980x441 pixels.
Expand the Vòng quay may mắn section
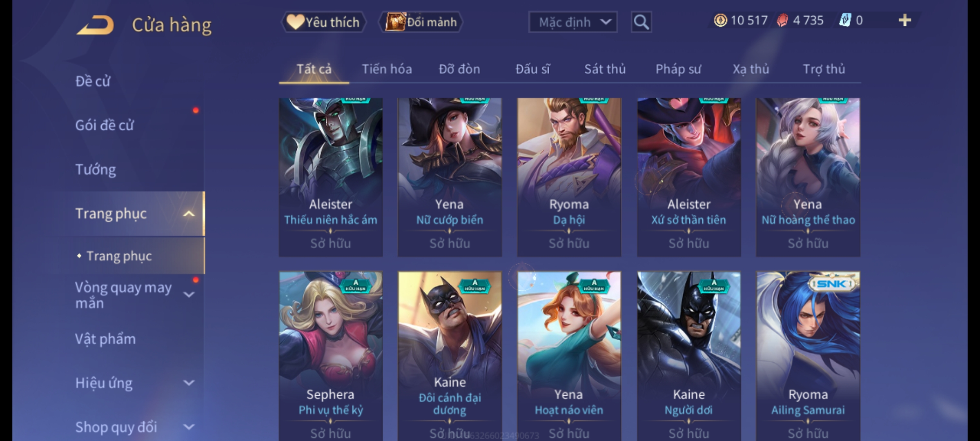click(x=189, y=294)
